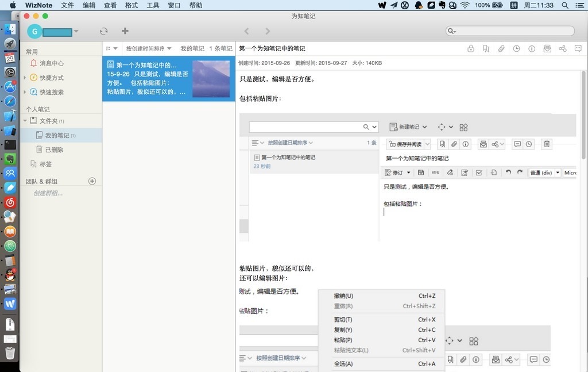Viewport: 588px width, 372px height.
Task: Click Wi-Fi icon in menu bar
Action: (x=465, y=5)
